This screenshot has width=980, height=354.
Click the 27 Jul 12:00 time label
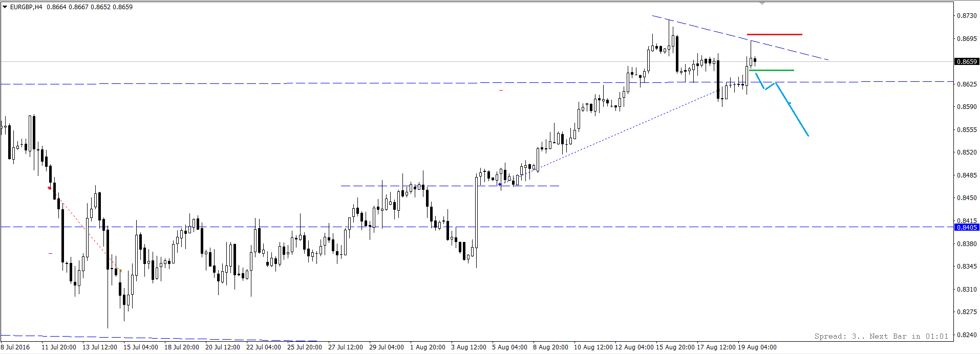tap(346, 347)
